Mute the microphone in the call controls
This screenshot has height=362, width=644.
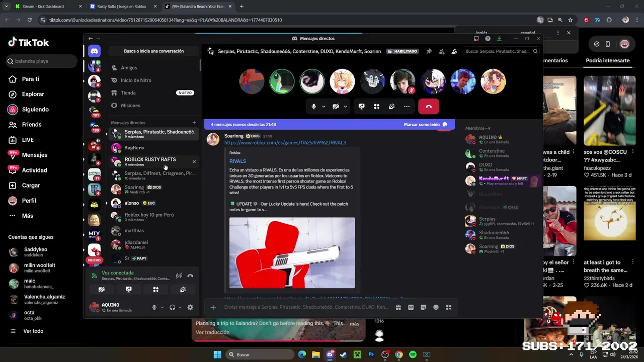point(313,107)
